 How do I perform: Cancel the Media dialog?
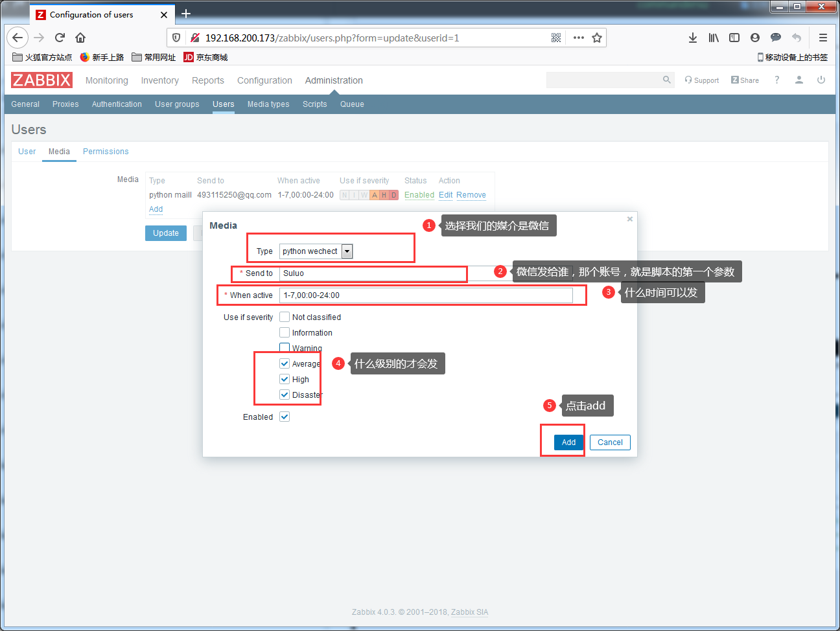click(610, 442)
